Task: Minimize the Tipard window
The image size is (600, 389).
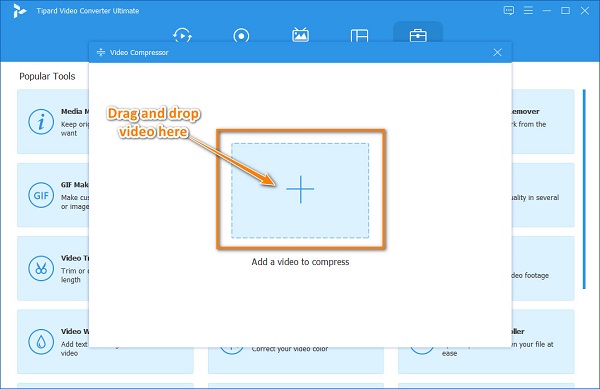Action: (x=547, y=11)
